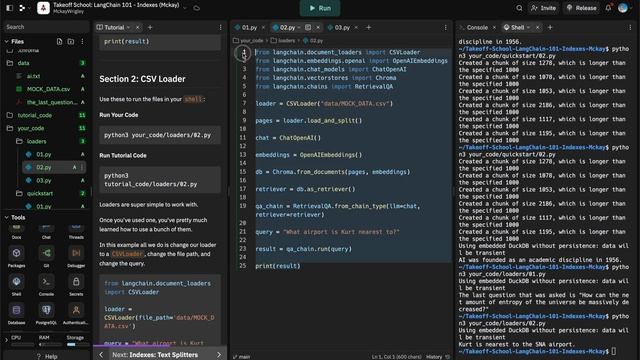The width and height of the screenshot is (640, 360).
Task: Click the your_code breadcrumb
Action: [248, 40]
